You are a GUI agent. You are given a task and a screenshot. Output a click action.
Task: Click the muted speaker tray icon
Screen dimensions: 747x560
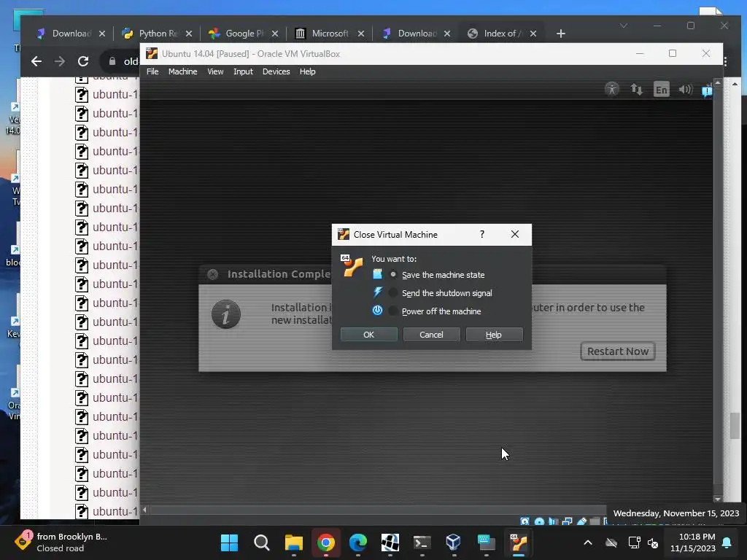click(653, 542)
